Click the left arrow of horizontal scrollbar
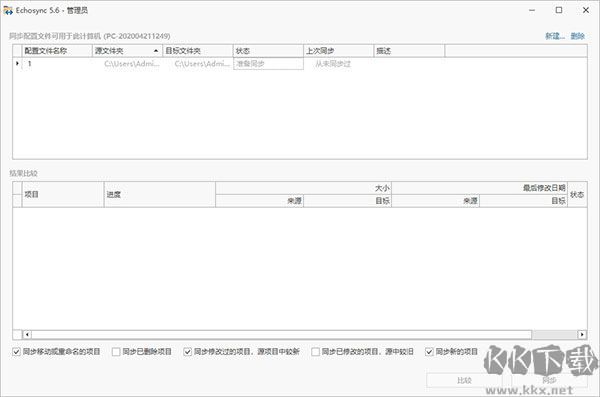The width and height of the screenshot is (600, 397). coord(27,335)
